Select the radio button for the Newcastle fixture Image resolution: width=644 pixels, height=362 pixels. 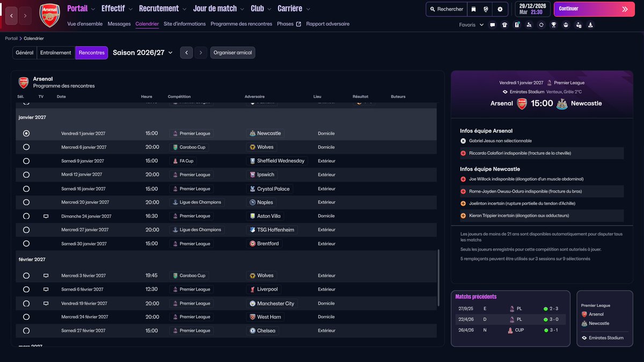pos(26,133)
